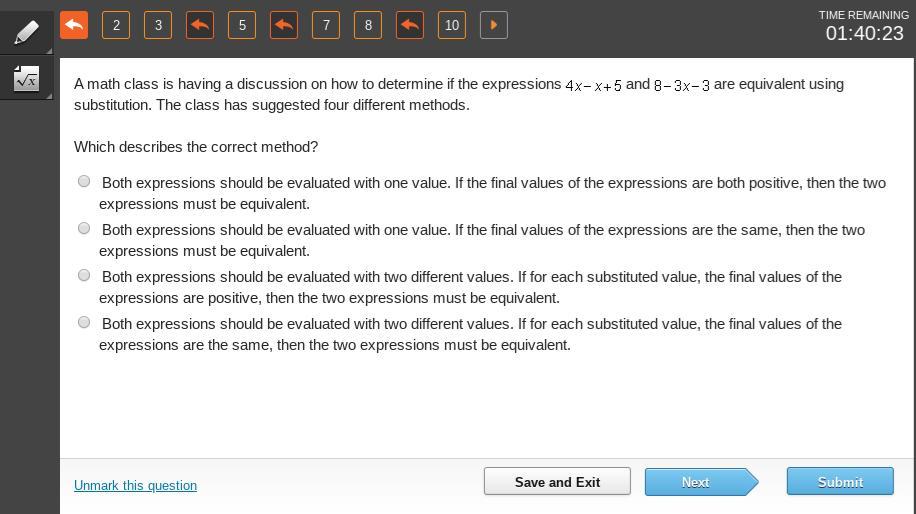This screenshot has width=916, height=514.
Task: Pick option two values both positive
Action: (84, 275)
